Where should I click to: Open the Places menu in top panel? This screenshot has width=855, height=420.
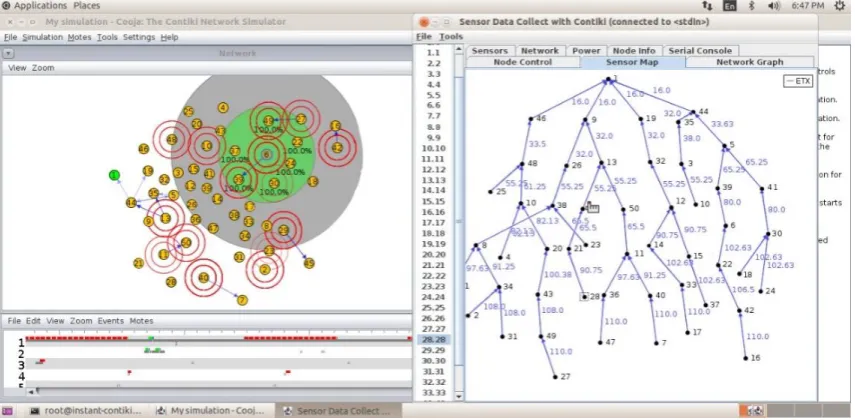[x=87, y=5]
